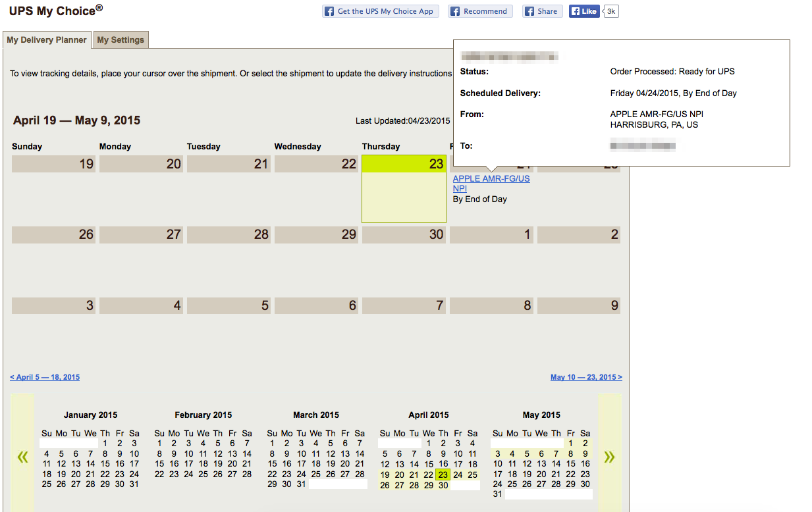This screenshot has height=512, width=812.
Task: Click the Scheduled Delivery label in tooltip
Action: point(501,93)
